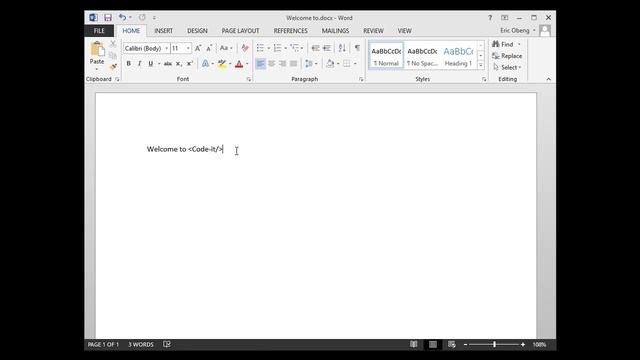Open the Bullets list dropdown arrow
The height and width of the screenshot is (360, 640).
(268, 48)
